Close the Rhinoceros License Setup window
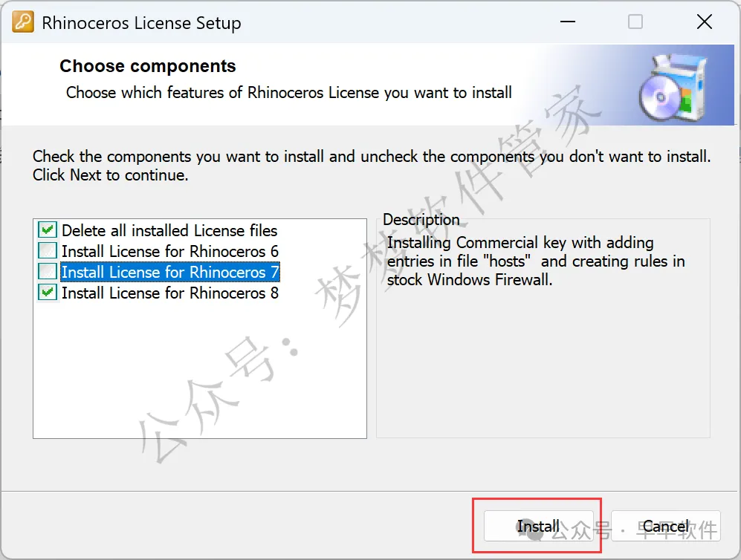Screen dimensions: 741x560 tap(704, 22)
